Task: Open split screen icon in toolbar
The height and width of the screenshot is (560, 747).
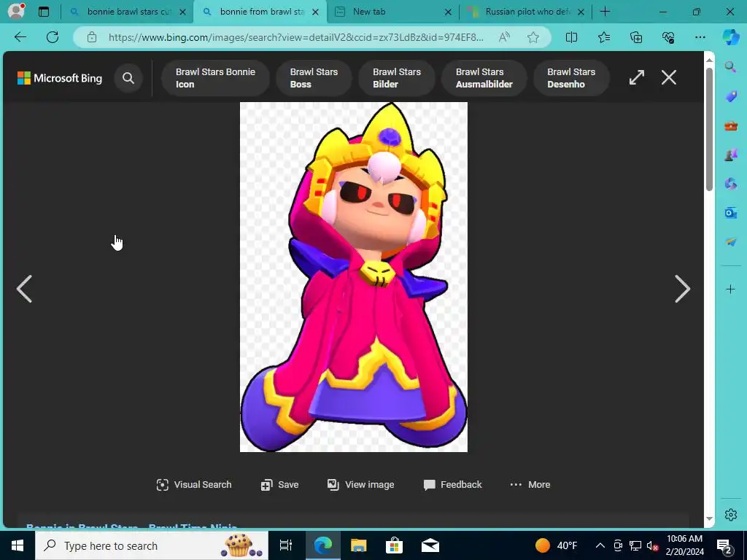Action: click(571, 37)
